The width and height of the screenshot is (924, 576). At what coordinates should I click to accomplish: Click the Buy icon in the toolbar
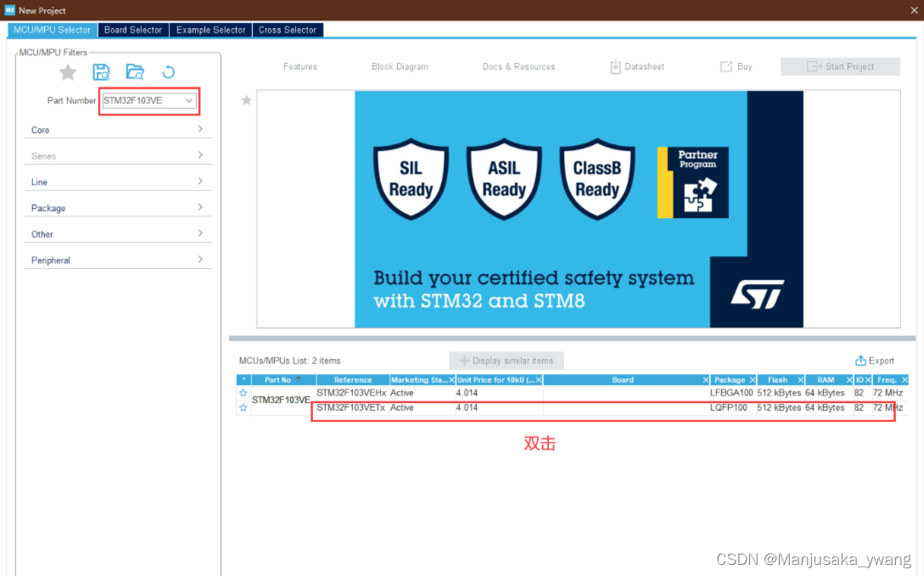click(x=725, y=66)
